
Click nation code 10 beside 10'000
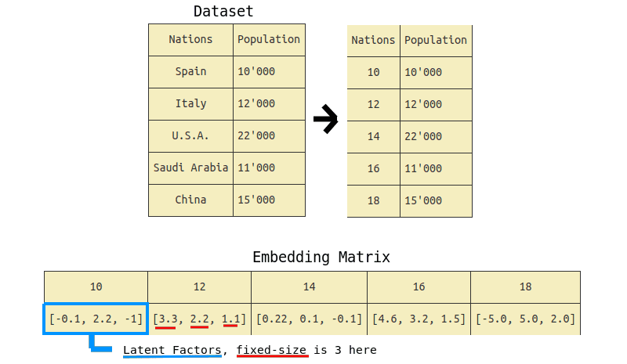tap(374, 73)
